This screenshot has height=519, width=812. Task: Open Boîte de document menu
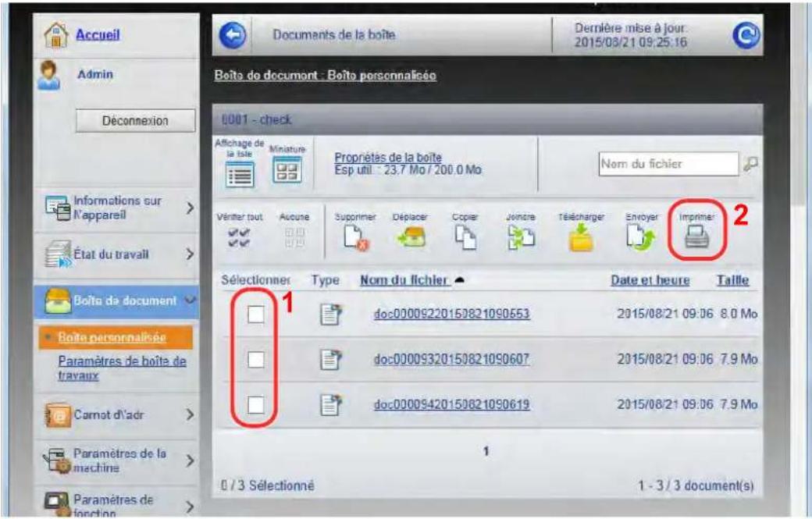coord(116,301)
